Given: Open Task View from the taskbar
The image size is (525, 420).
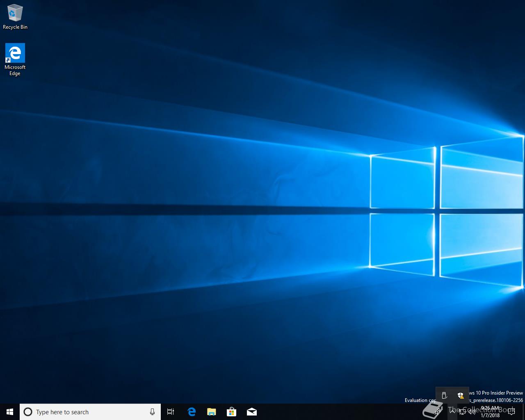Looking at the screenshot, I should point(171,412).
